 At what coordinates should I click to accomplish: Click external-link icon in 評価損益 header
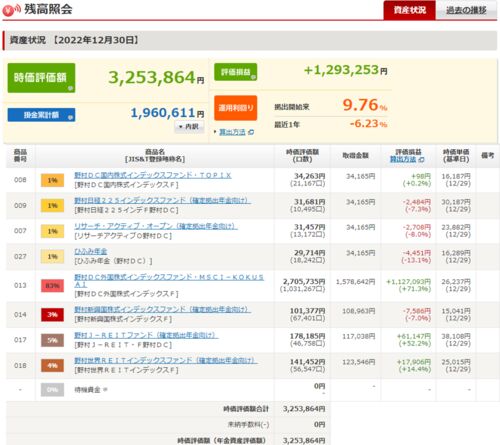pos(421,160)
